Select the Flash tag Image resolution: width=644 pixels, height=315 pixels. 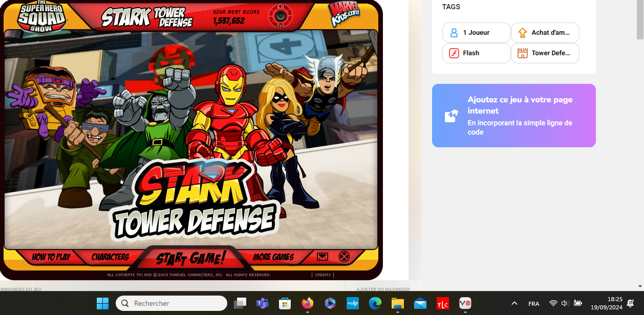(477, 53)
